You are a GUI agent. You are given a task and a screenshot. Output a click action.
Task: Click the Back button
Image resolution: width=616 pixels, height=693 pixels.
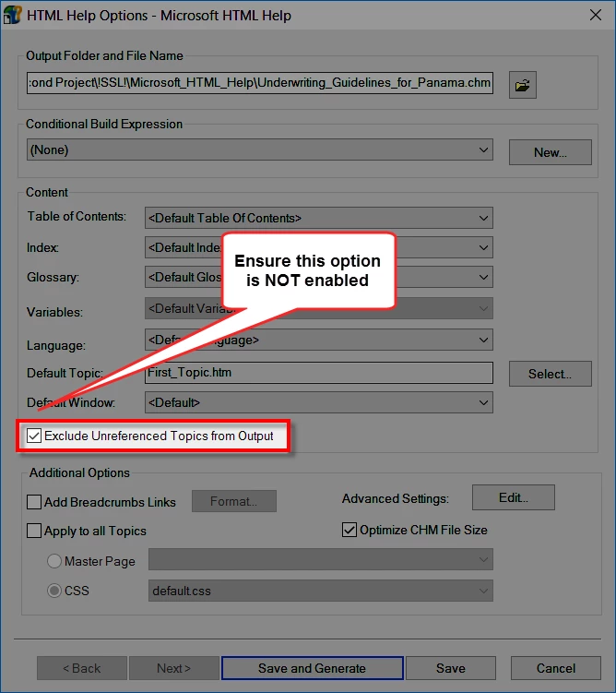[x=82, y=668]
